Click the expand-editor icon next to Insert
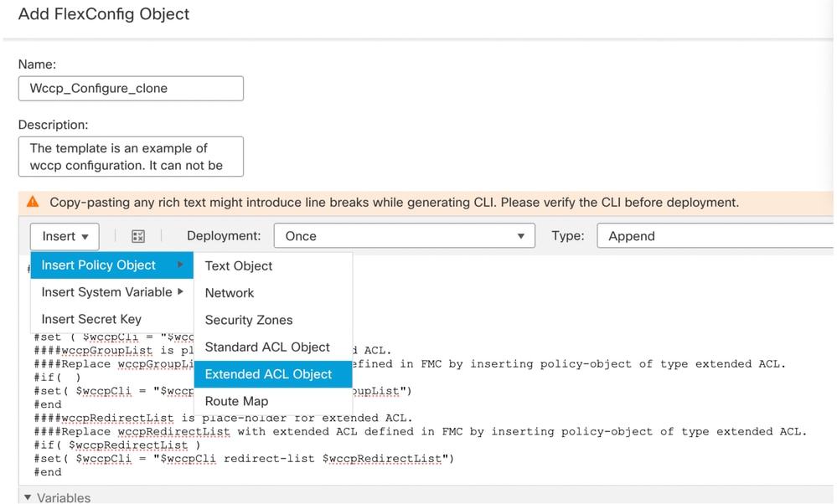The height and width of the screenshot is (504, 837). pos(138,236)
